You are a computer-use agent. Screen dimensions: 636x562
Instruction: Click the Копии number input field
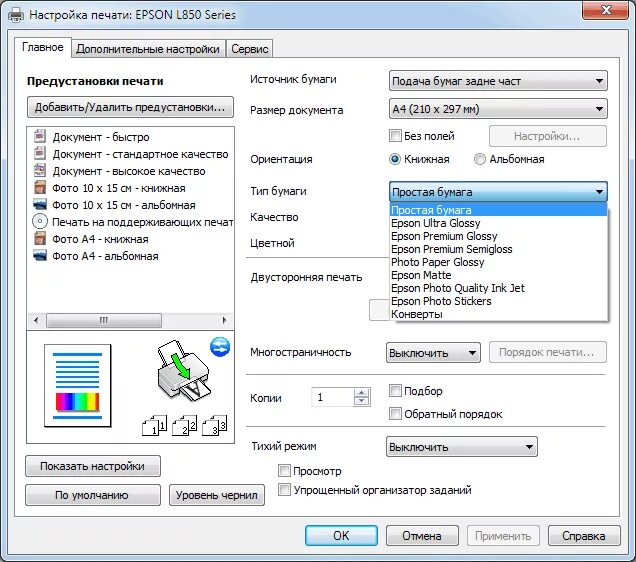333,397
